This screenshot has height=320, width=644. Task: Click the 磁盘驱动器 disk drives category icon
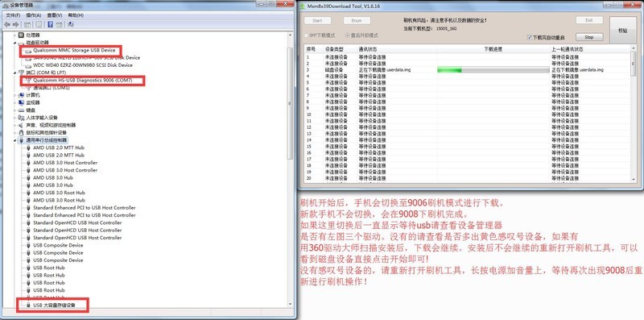(22, 43)
